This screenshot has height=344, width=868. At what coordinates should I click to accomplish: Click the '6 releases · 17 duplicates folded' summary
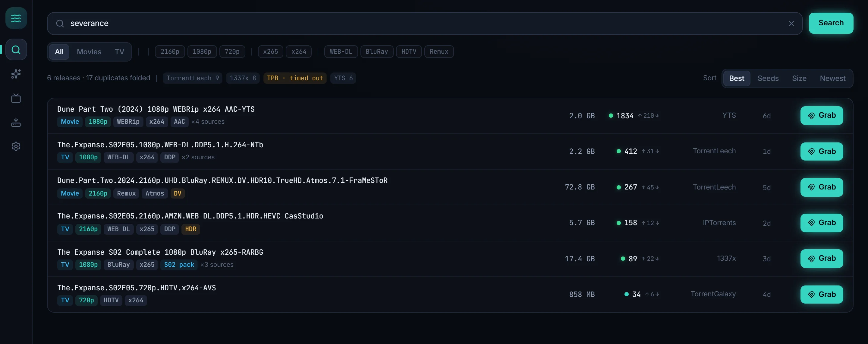(x=99, y=78)
